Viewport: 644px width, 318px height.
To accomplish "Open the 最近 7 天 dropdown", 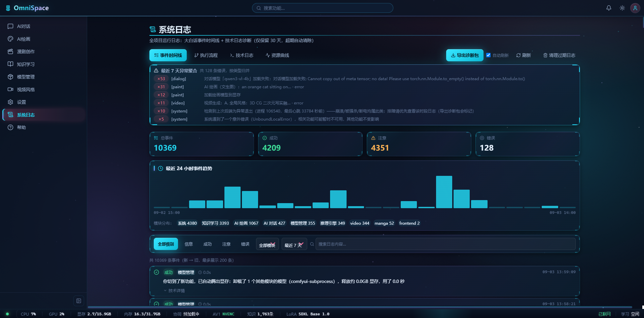I will (x=294, y=244).
